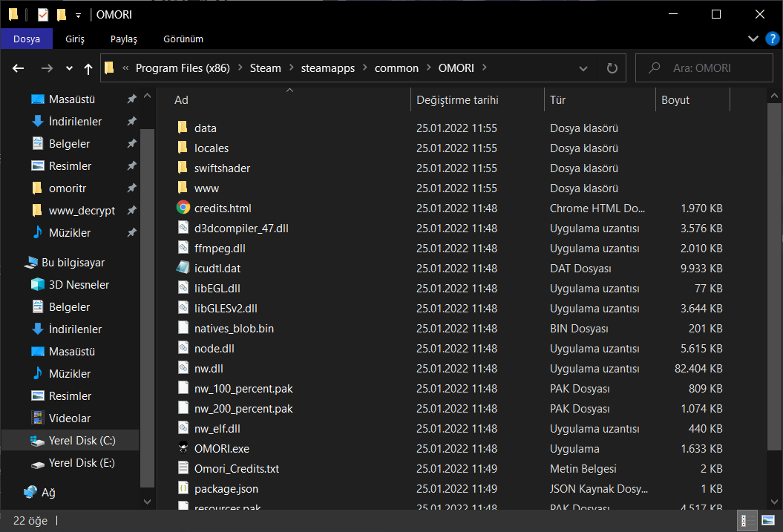Open pinned omoritr folder
This screenshot has width=783, height=532.
tap(68, 188)
